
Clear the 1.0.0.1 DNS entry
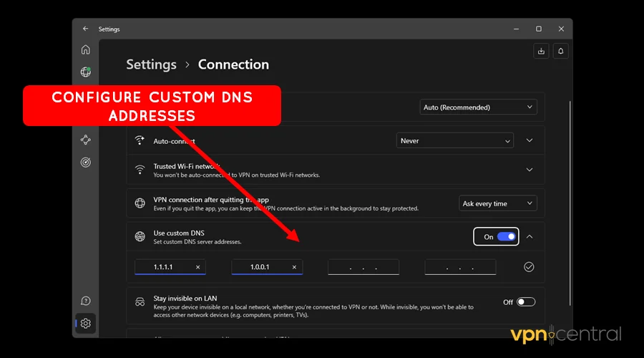294,267
